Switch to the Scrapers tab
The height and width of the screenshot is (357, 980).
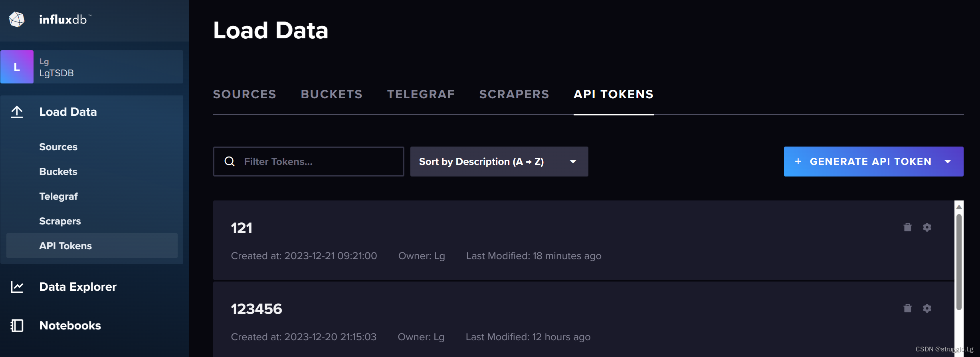(514, 94)
